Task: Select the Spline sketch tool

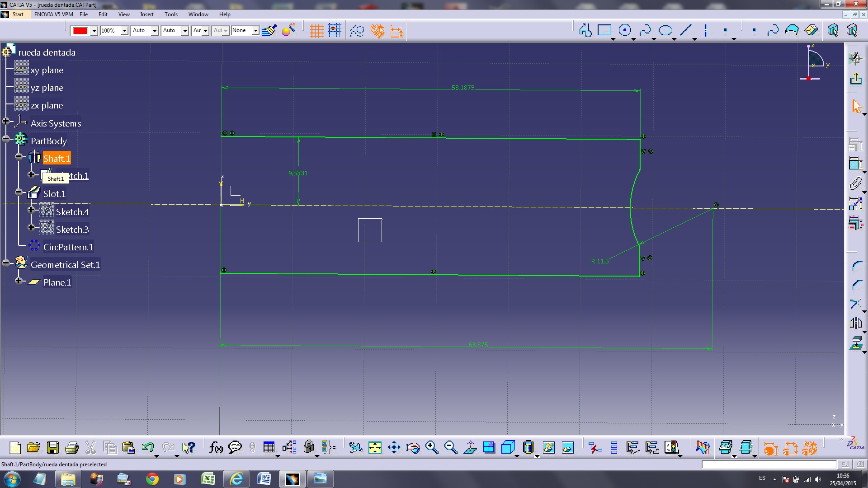Action: (x=645, y=30)
